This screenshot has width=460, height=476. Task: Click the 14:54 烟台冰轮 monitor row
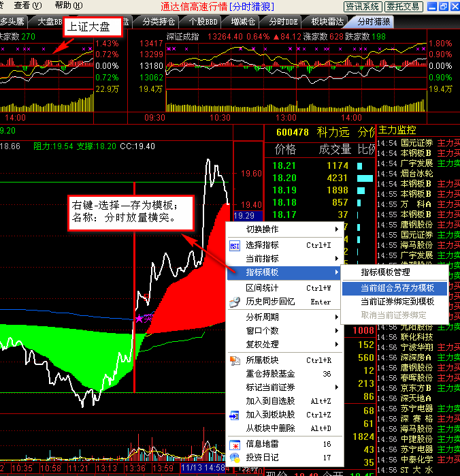click(x=418, y=174)
